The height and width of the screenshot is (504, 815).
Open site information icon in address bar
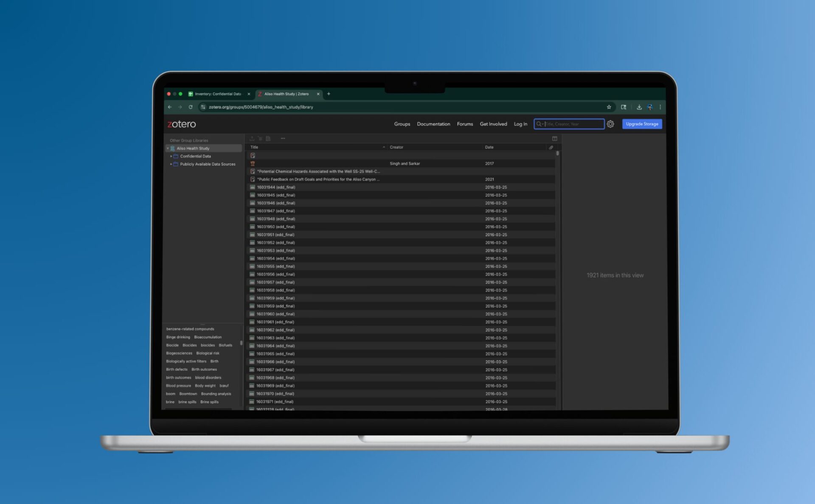coord(203,107)
